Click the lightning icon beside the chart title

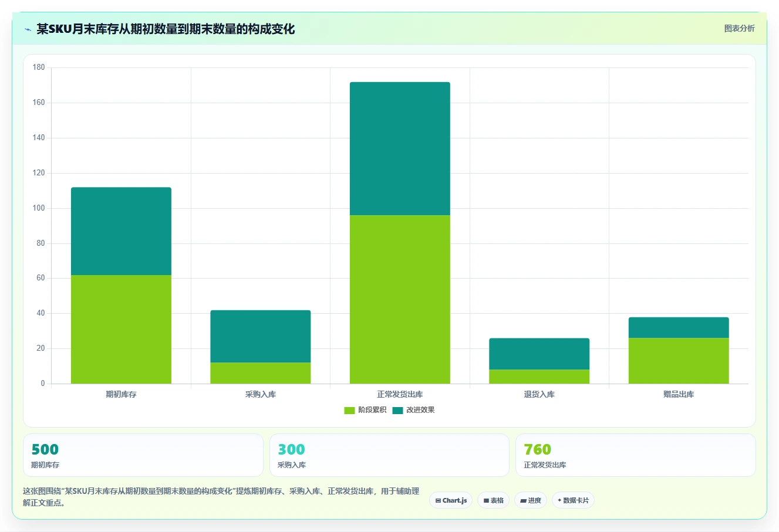[28, 29]
